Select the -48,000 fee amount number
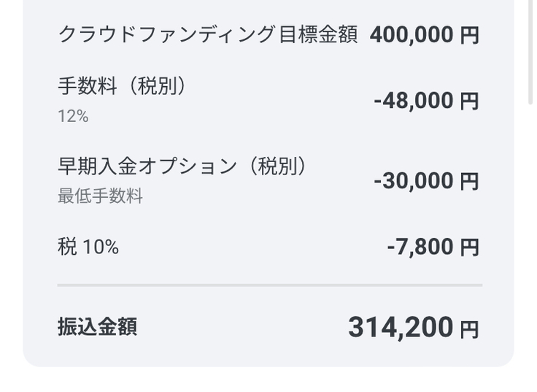 click(414, 101)
